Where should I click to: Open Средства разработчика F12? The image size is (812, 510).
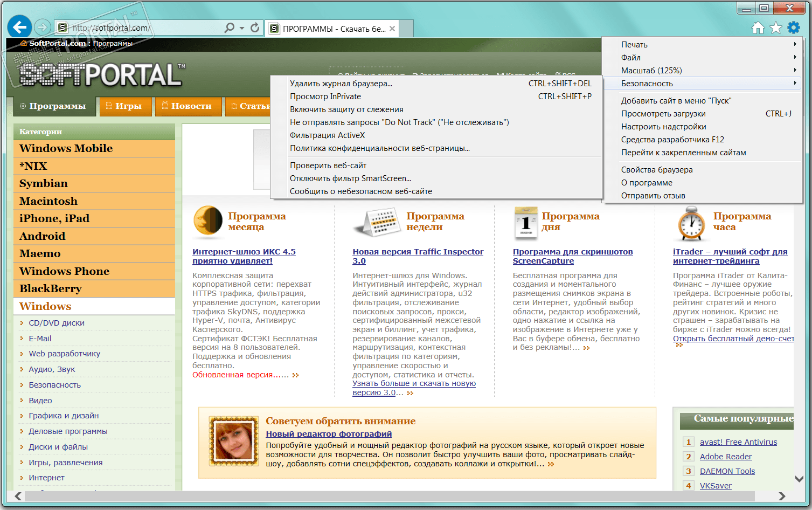703,139
